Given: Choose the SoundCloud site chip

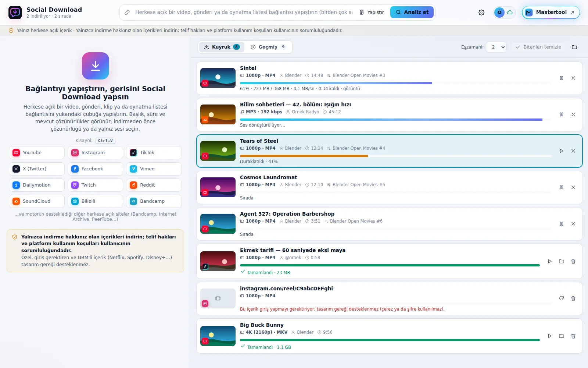Looking at the screenshot, I should (x=37, y=201).
